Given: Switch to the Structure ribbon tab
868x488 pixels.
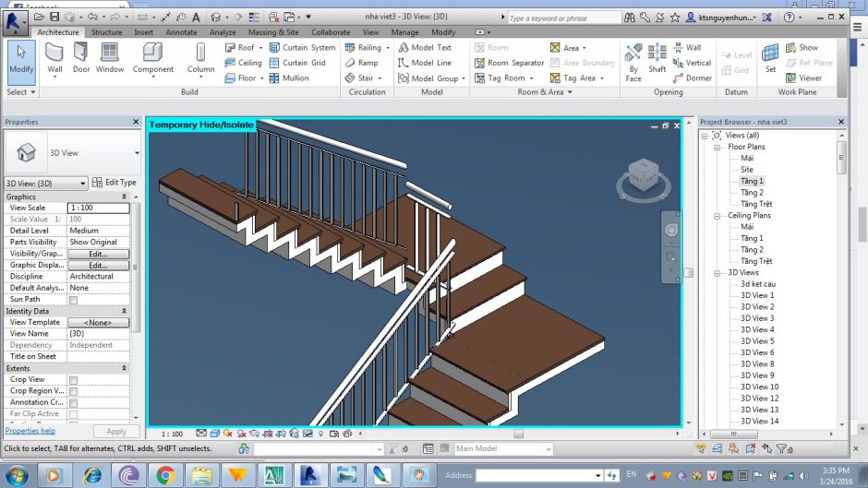Looking at the screenshot, I should tap(106, 32).
